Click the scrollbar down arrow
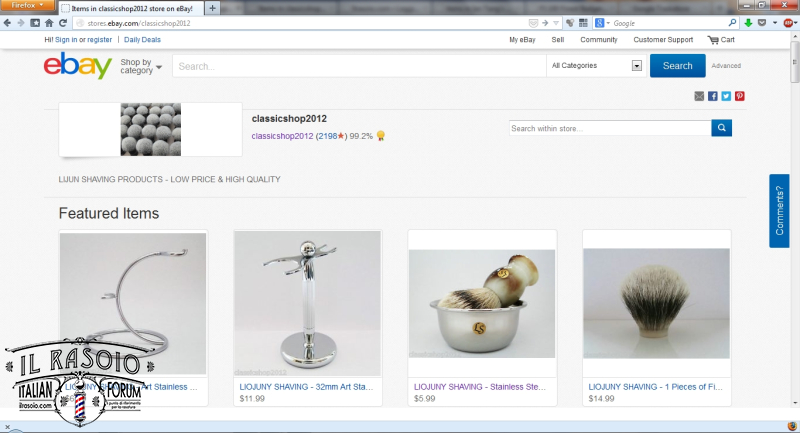 click(795, 403)
